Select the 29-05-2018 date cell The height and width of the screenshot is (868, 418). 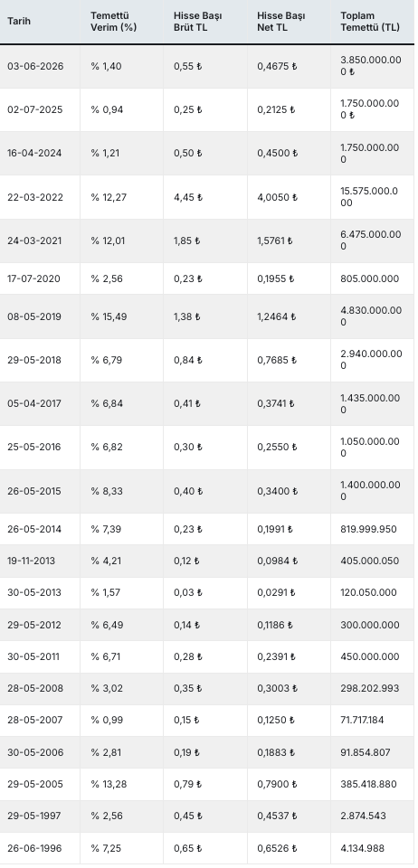[35, 361]
